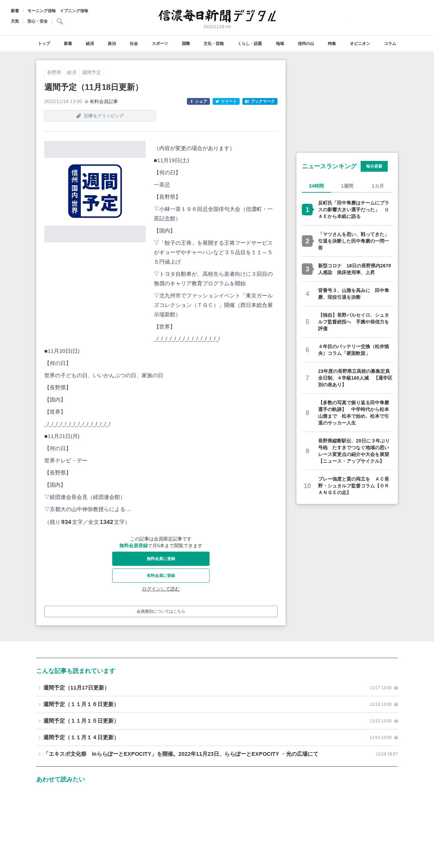The width and height of the screenshot is (434, 868).
Task: Open スポーツ navigation item
Action: point(160,44)
